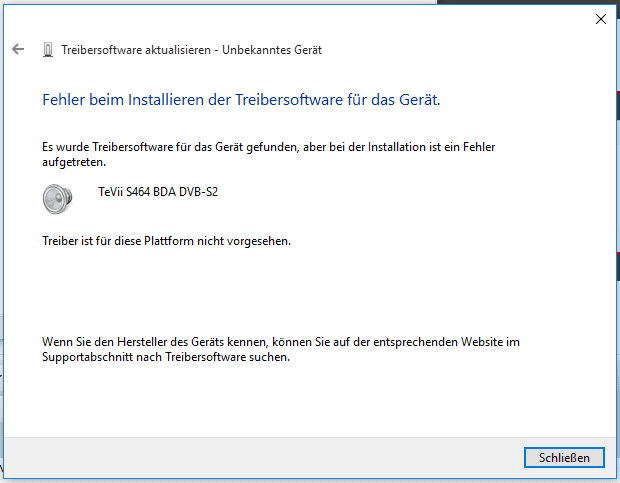Click the 'Supportabschnitt nach Treibersoftware suchen' line
The height and width of the screenshot is (483, 620).
point(166,357)
